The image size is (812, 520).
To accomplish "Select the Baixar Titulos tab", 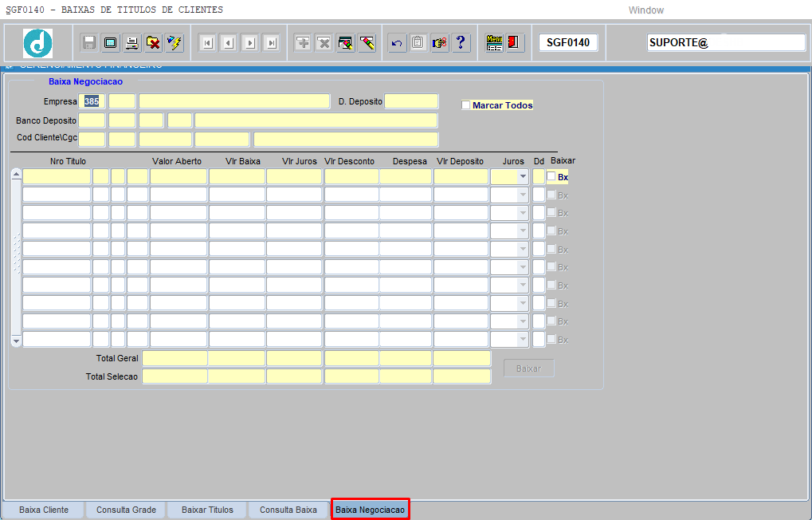I will click(207, 510).
